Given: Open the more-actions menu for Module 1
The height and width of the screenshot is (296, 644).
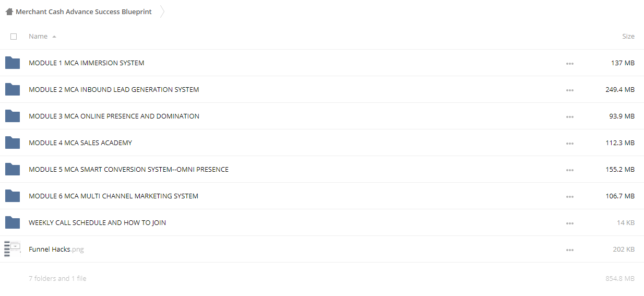Looking at the screenshot, I should 569,63.
